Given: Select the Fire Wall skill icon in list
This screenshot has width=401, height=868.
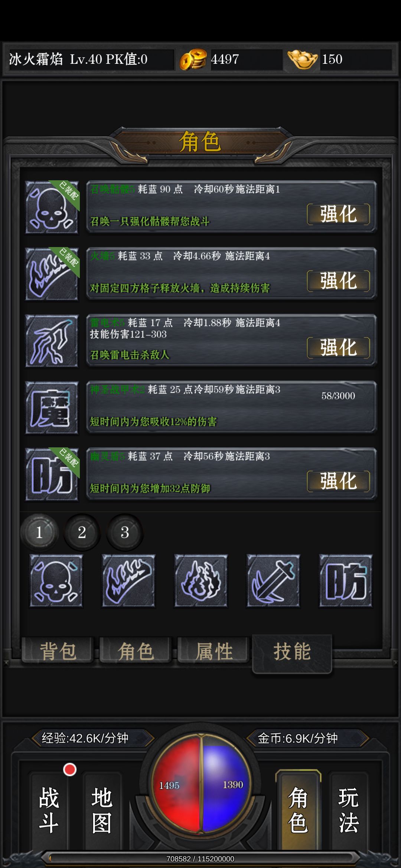Looking at the screenshot, I should [x=52, y=274].
